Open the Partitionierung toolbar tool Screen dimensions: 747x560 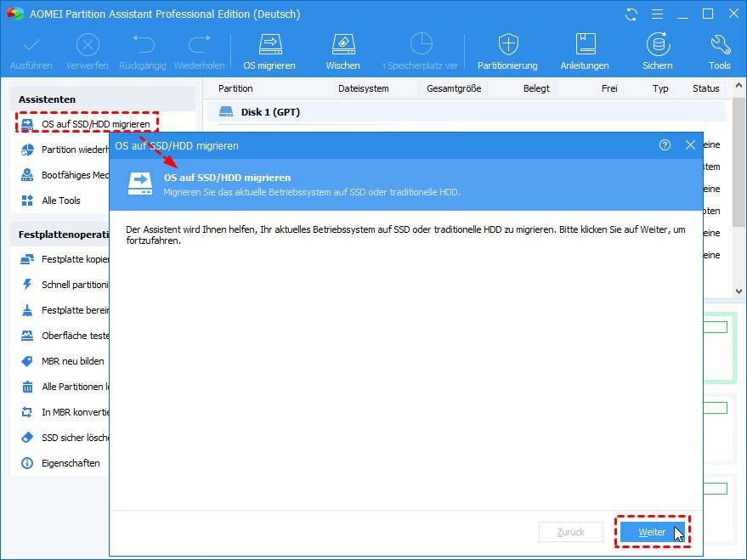508,52
